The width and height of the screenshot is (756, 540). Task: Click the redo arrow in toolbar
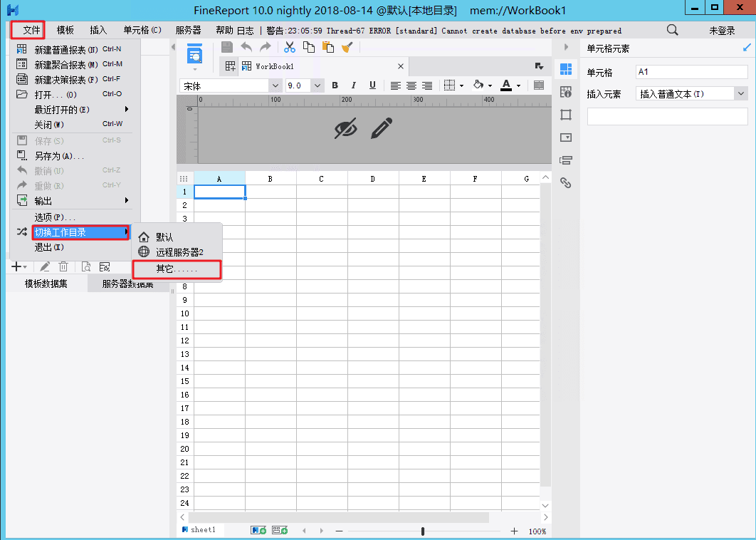(266, 47)
